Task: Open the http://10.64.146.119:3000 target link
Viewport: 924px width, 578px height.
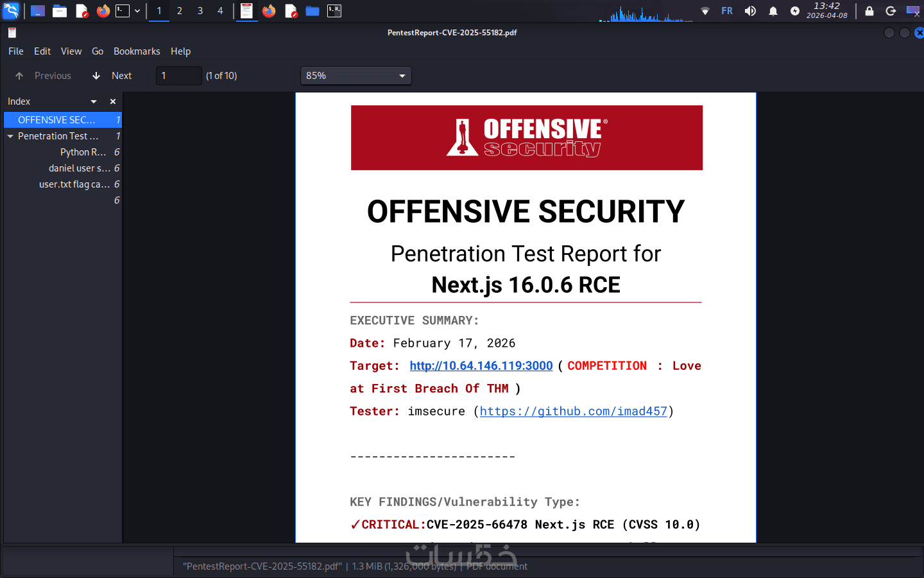Action: tap(481, 365)
